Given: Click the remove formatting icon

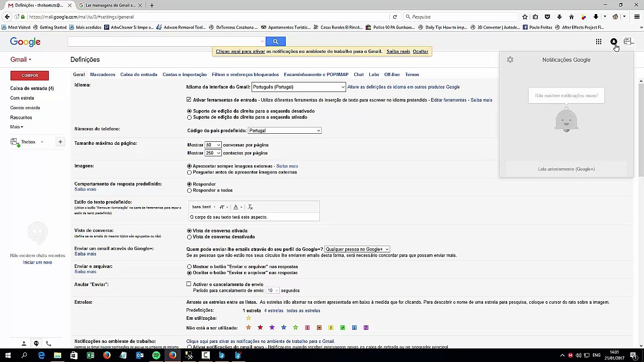Looking at the screenshot, I should [x=250, y=207].
